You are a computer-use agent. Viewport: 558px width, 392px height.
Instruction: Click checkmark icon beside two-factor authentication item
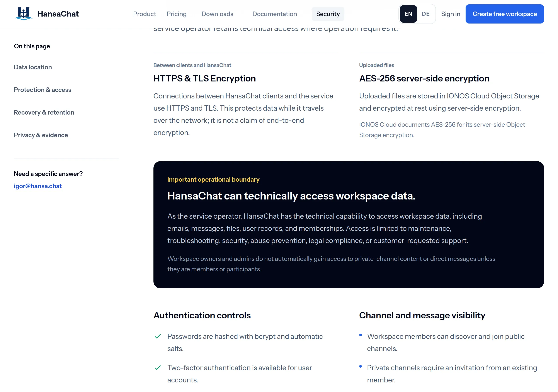(x=158, y=367)
